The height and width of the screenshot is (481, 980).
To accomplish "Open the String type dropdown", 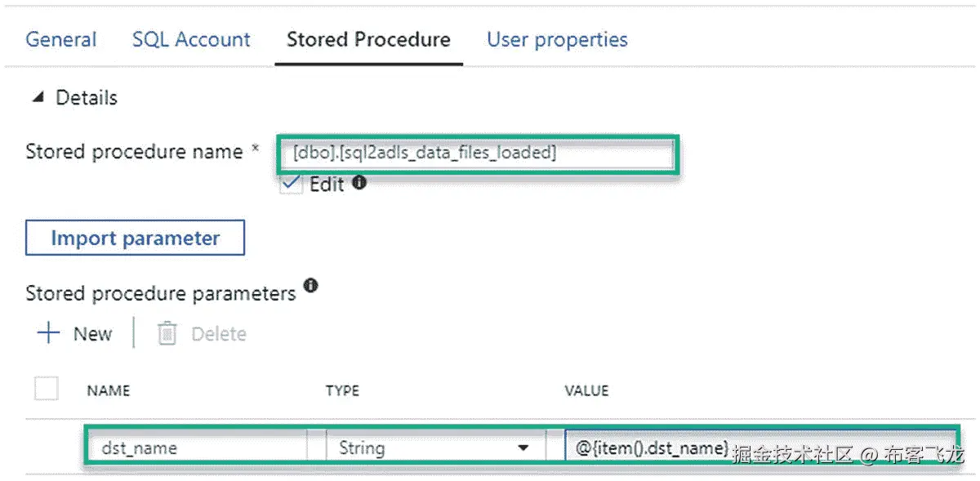I will pos(435,448).
